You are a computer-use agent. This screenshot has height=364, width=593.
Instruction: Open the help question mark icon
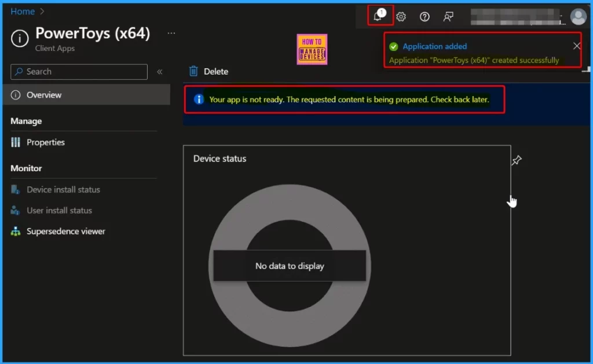point(424,17)
